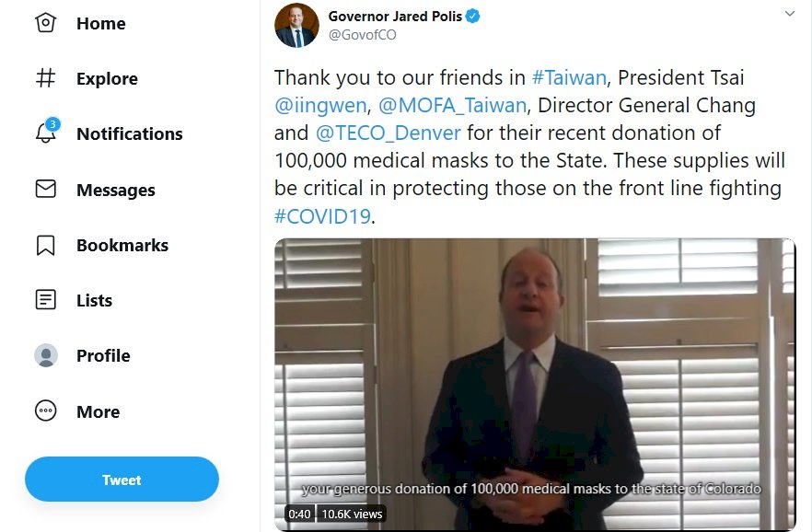Visit the @iingwen mention link
The height and width of the screenshot is (532, 812).
[x=320, y=106]
